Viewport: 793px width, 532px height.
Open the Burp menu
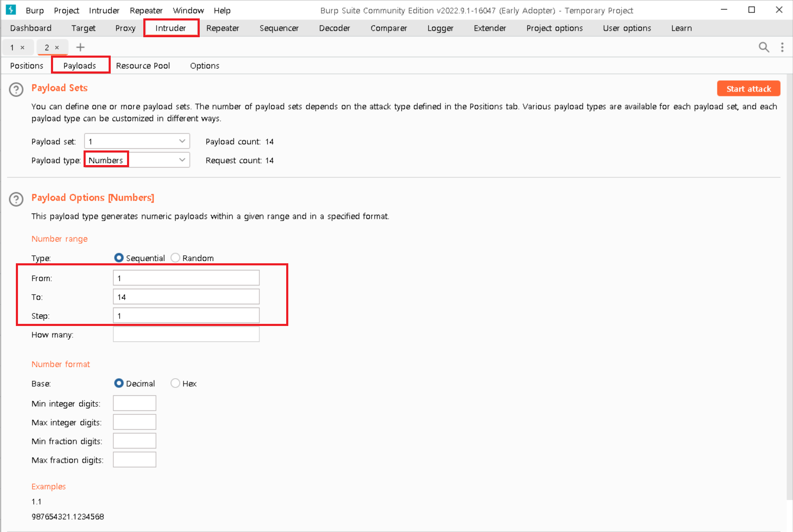[35, 10]
